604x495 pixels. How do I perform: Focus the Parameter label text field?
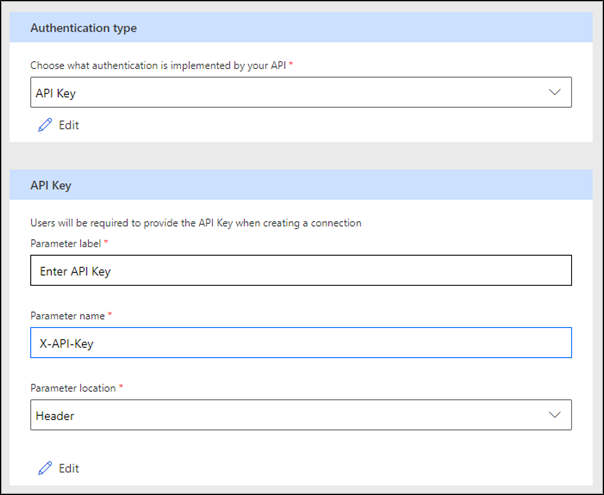[x=300, y=271]
